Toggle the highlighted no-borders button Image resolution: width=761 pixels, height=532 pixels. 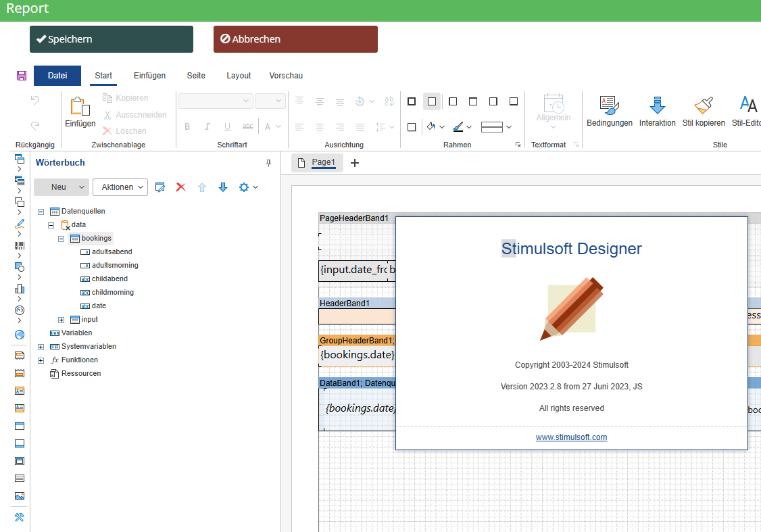tap(432, 101)
